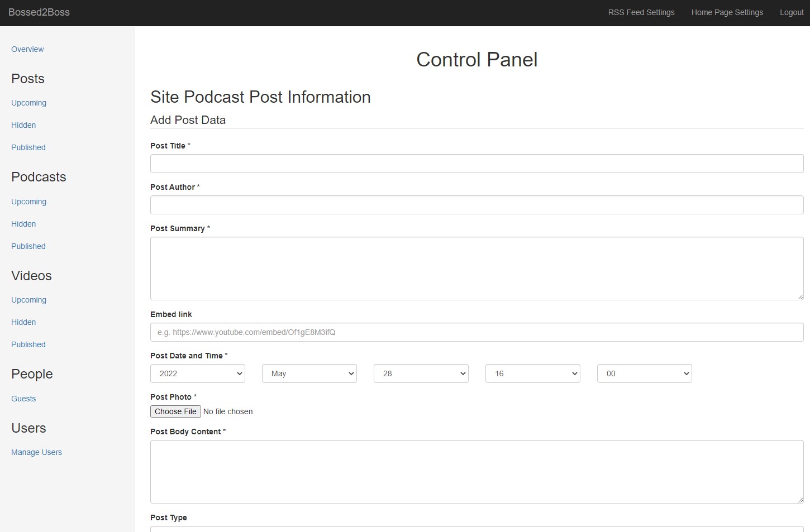The image size is (810, 532).
Task: Open RSS Feed Settings in navbar
Action: [641, 12]
